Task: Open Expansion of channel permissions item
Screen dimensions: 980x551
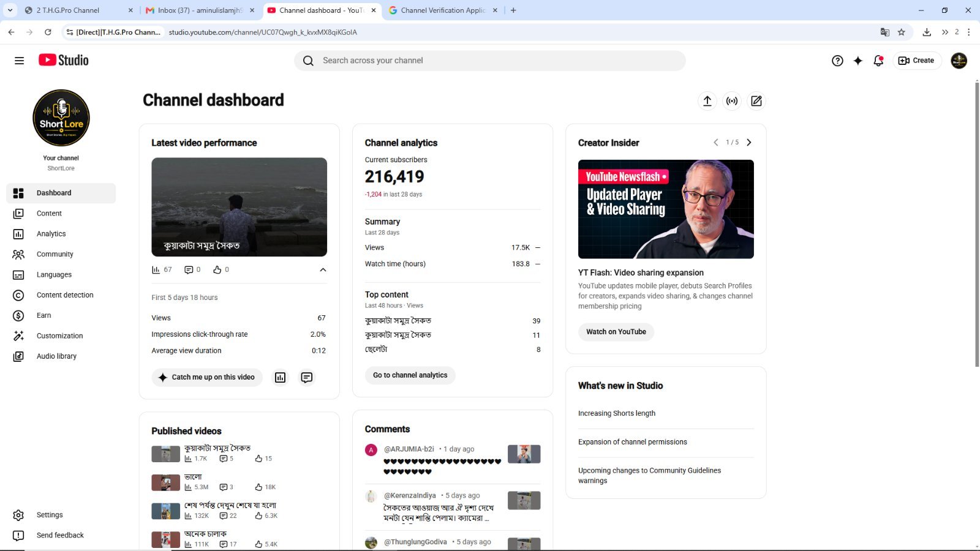Action: click(633, 442)
